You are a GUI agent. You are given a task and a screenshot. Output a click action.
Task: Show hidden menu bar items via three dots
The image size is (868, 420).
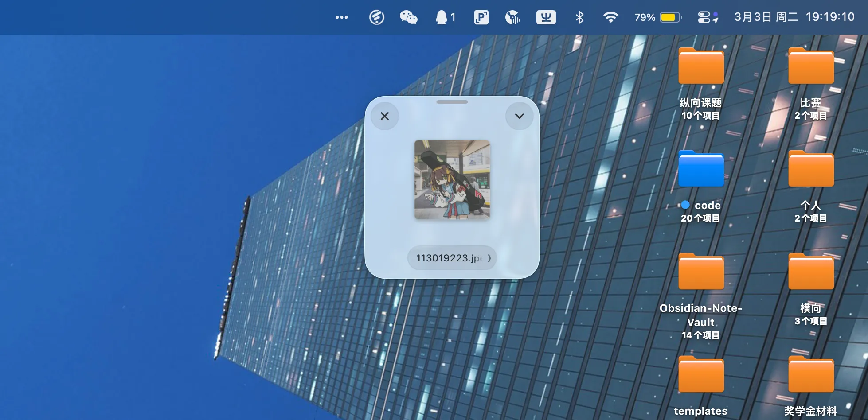(341, 17)
